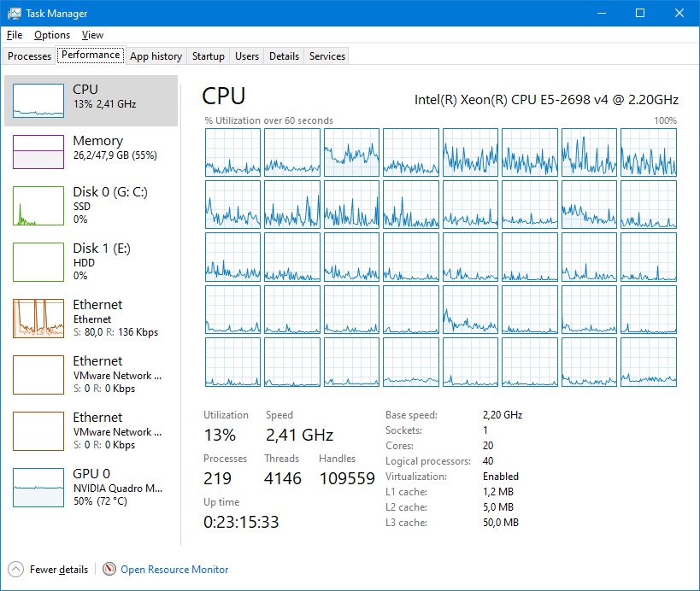Select GPU 0 NVIDIA Quadro thumbnail
Screen dimensions: 700x591
(38, 488)
